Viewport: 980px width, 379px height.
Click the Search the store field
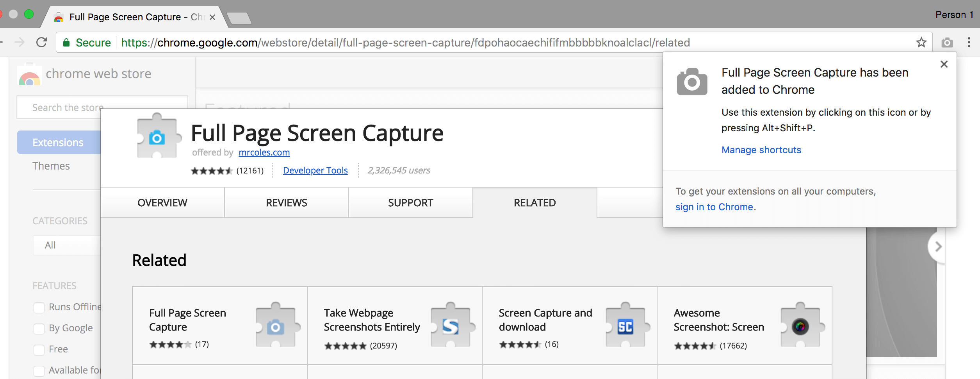tap(102, 107)
